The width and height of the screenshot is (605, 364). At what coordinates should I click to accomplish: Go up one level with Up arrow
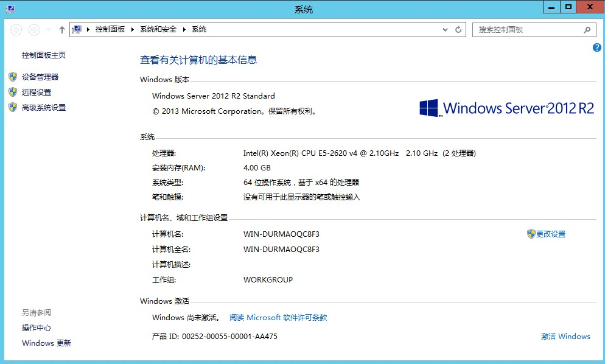[61, 30]
